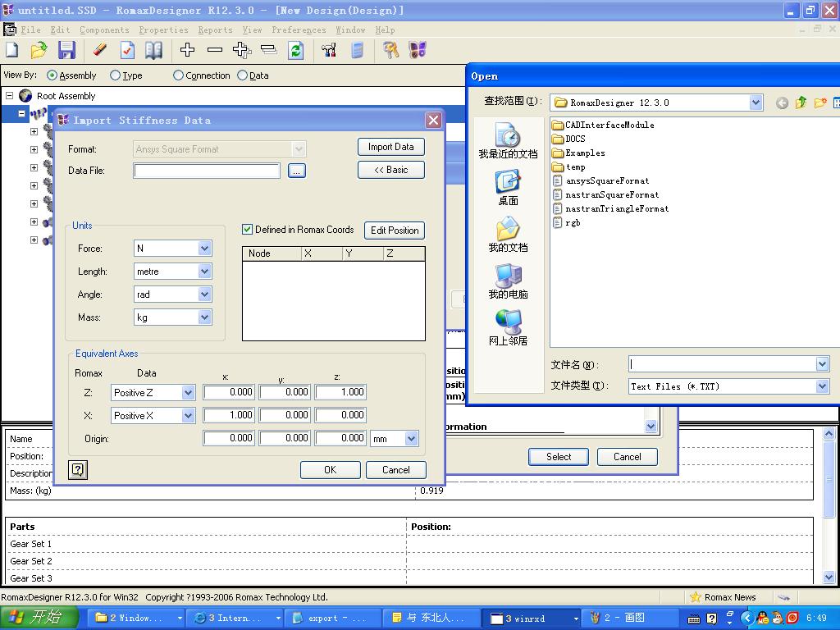
Task: Select the Type view radio button
Action: pyautogui.click(x=115, y=75)
